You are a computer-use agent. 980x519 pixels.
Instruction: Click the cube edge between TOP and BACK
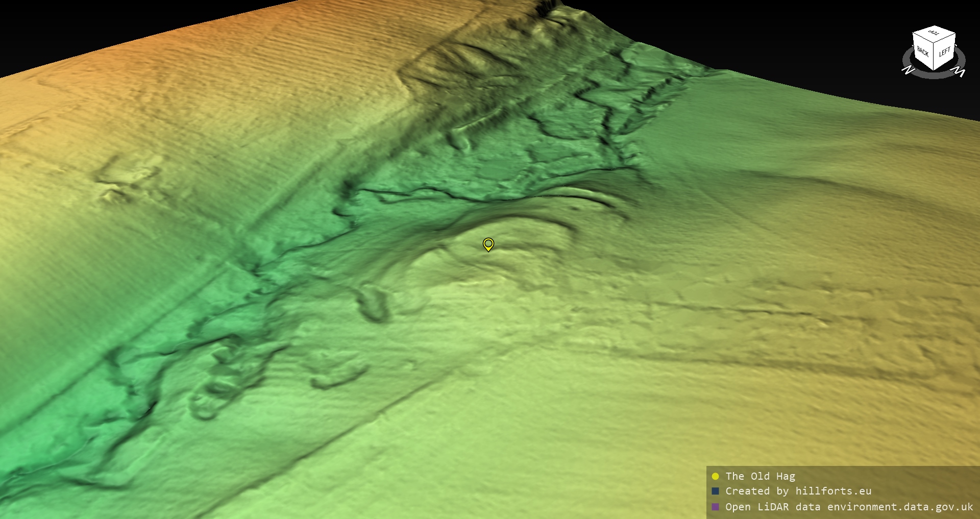coord(923,38)
